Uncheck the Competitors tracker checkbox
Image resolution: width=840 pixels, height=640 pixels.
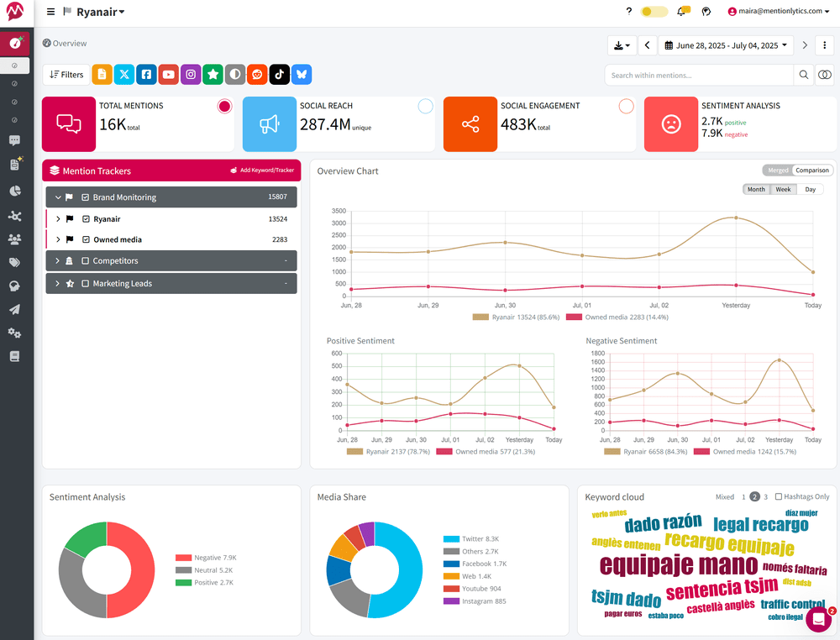pos(87,260)
